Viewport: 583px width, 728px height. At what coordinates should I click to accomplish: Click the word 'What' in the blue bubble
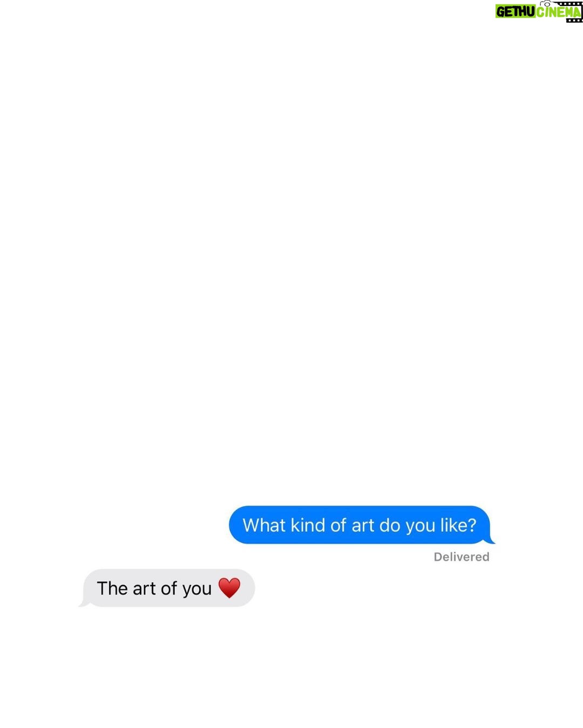(264, 525)
